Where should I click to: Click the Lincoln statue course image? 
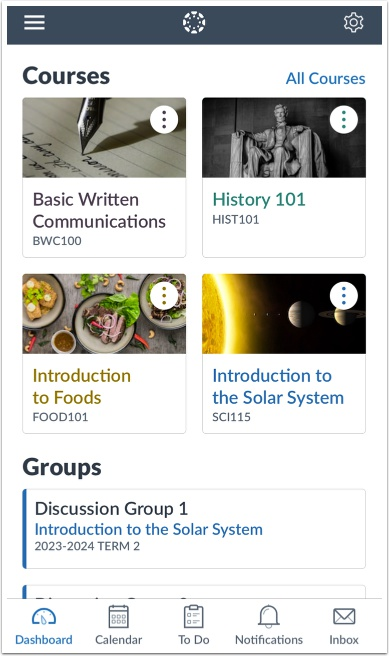click(x=284, y=138)
